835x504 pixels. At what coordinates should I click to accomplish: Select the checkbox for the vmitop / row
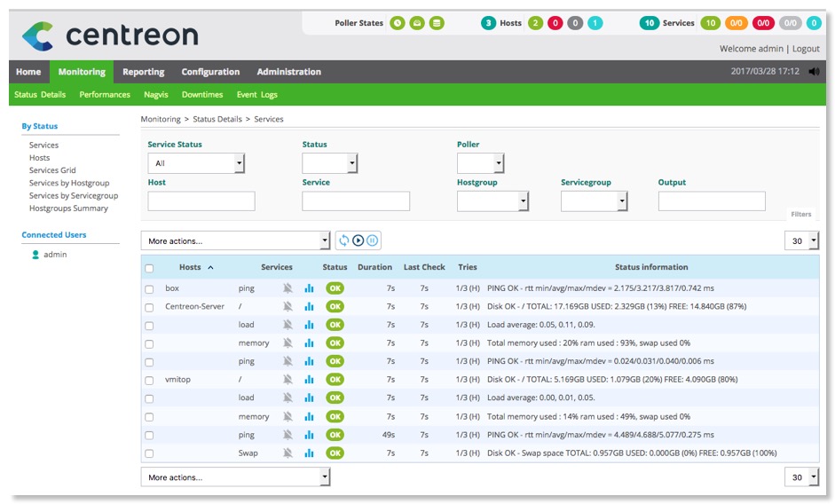149,380
